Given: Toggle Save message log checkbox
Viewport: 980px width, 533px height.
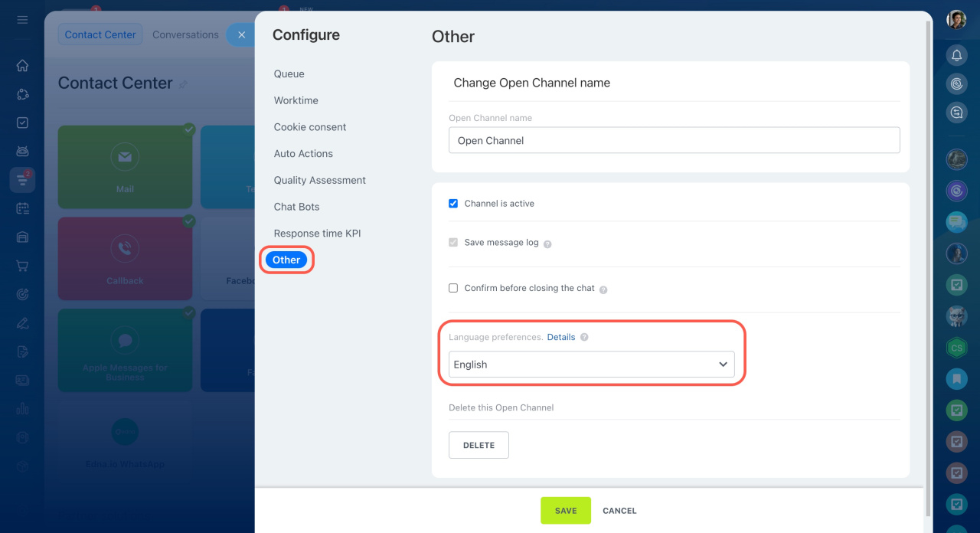Looking at the screenshot, I should [453, 242].
